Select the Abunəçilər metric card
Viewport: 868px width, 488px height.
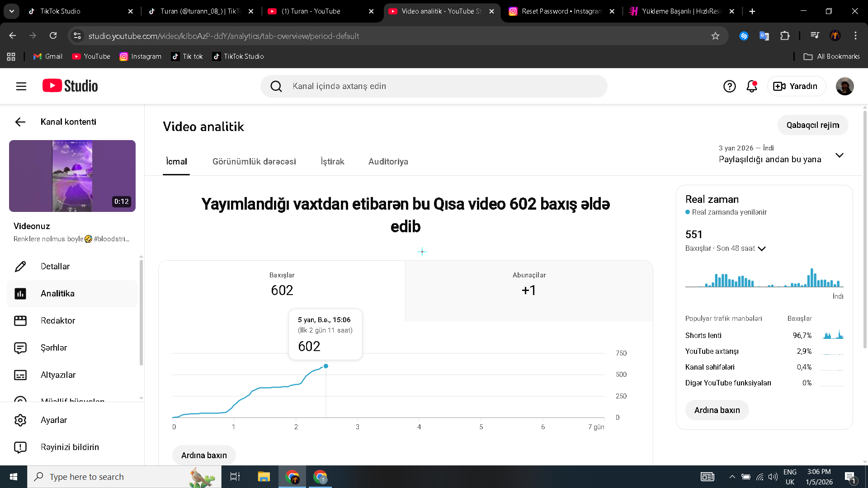[529, 291]
